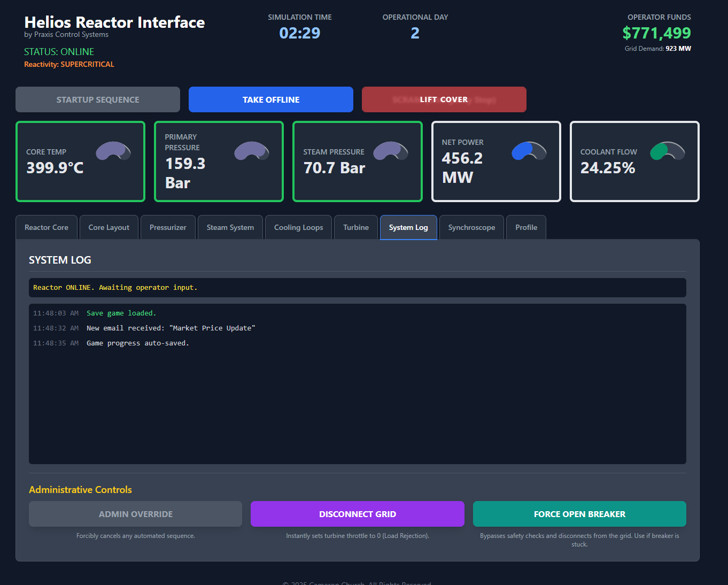Image resolution: width=728 pixels, height=585 pixels.
Task: Click the operational day number 2
Action: [415, 33]
